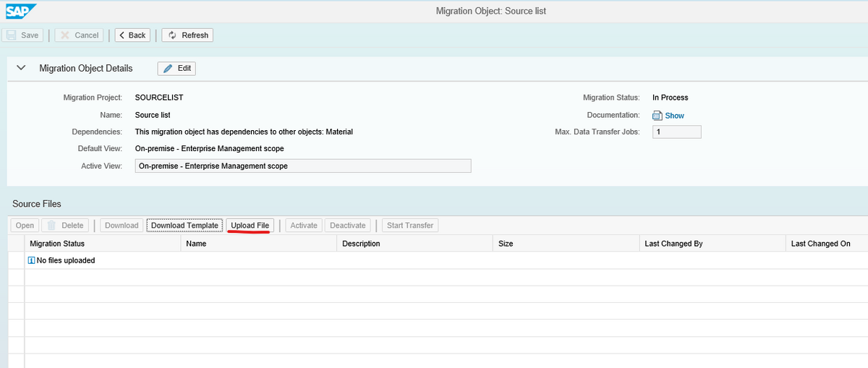Click the 'Source list' name value
The height and width of the screenshot is (368, 868).
pyautogui.click(x=153, y=115)
